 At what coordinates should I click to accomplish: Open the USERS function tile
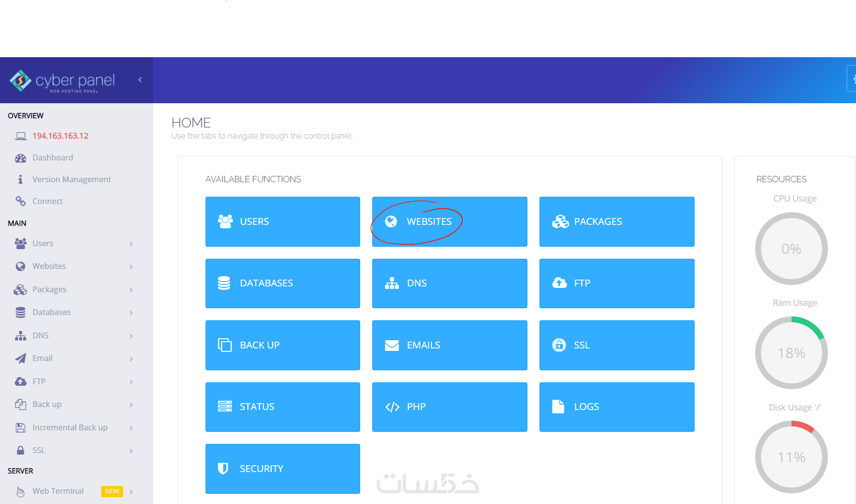(283, 221)
